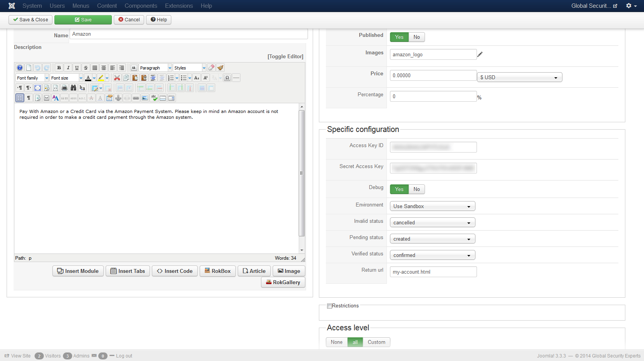This screenshot has width=644, height=361.
Task: Select None for Access level
Action: pos(337,342)
